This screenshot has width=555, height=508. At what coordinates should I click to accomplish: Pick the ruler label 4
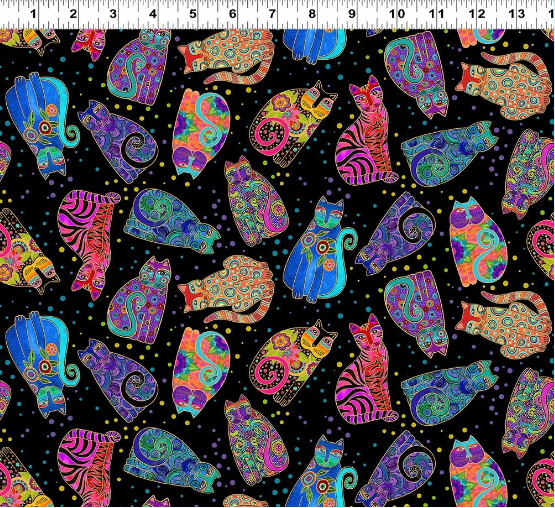tap(153, 14)
